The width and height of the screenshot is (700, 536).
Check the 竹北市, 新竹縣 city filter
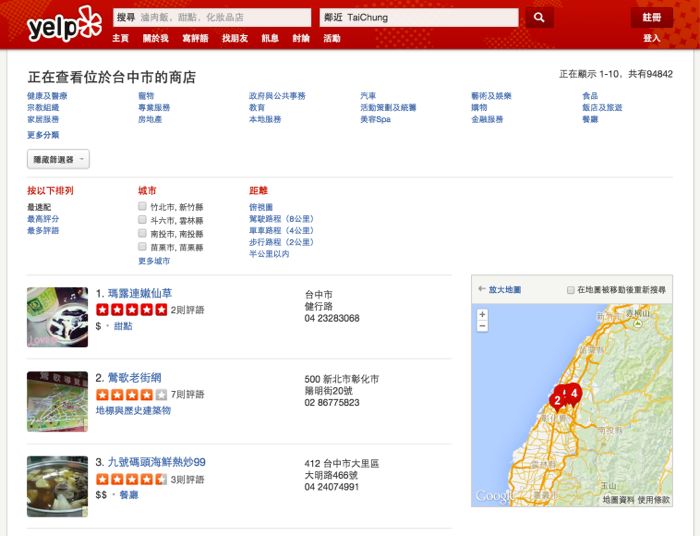pos(142,206)
